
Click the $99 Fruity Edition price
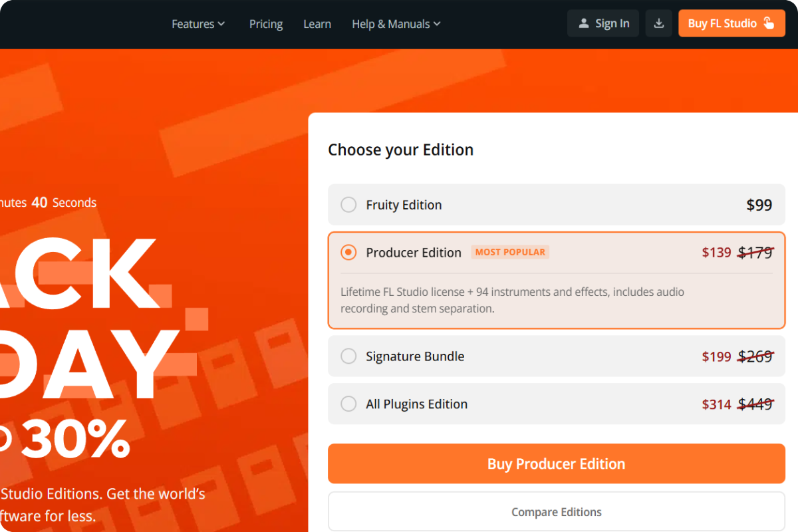tap(759, 205)
